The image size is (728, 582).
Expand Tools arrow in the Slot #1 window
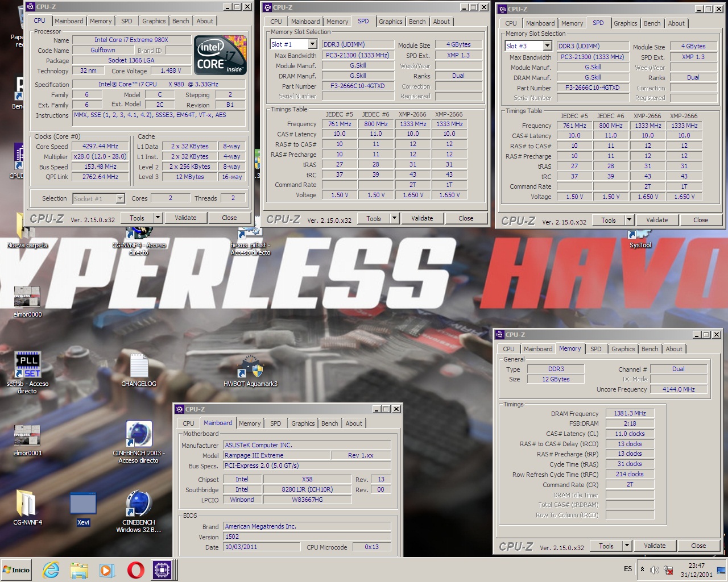point(394,218)
